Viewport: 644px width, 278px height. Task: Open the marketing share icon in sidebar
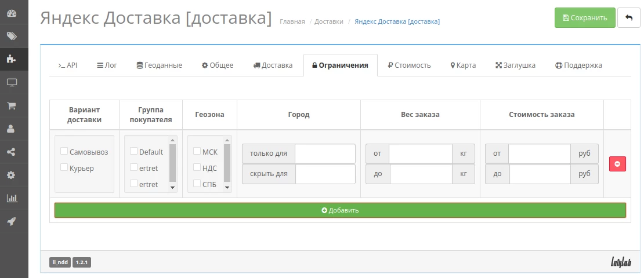(11, 152)
